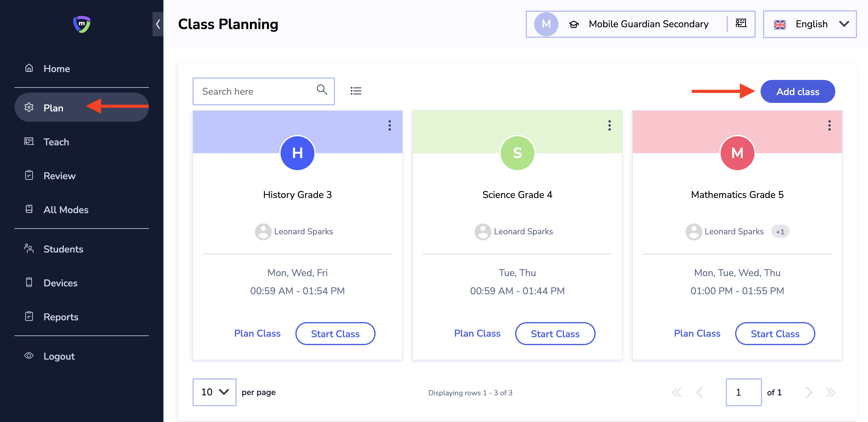
Task: Collapse the sidebar with the chevron button
Action: 158,24
